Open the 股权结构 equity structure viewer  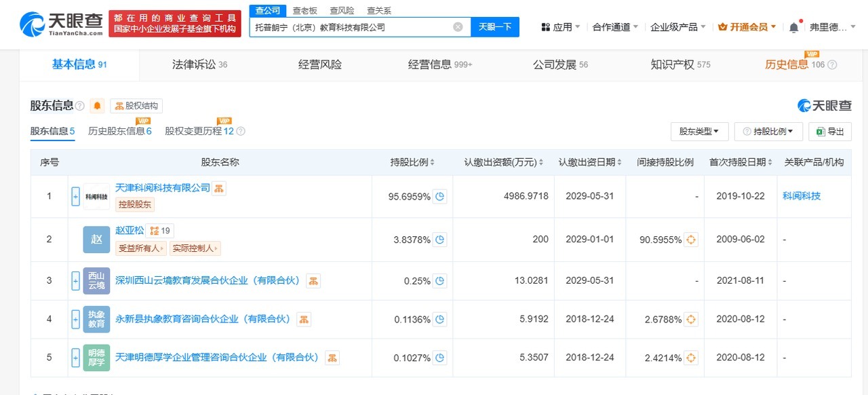(x=136, y=106)
